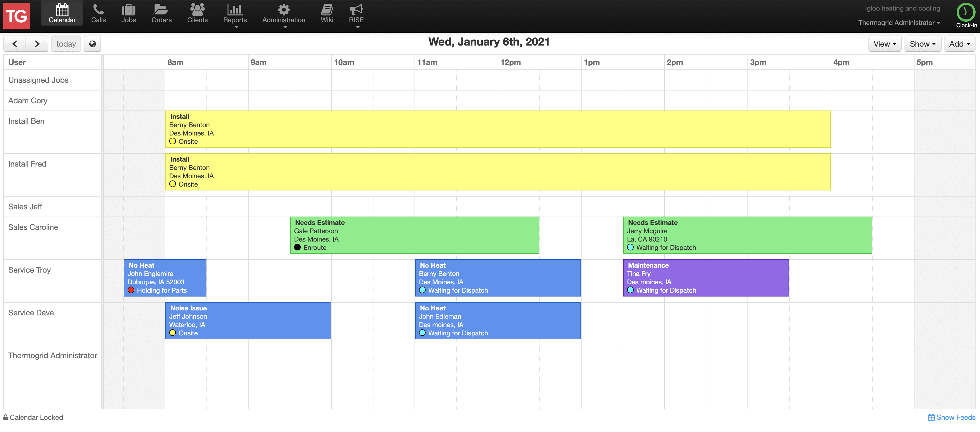This screenshot has height=432, width=980.
Task: Open the Wiki book icon
Action: click(327, 9)
